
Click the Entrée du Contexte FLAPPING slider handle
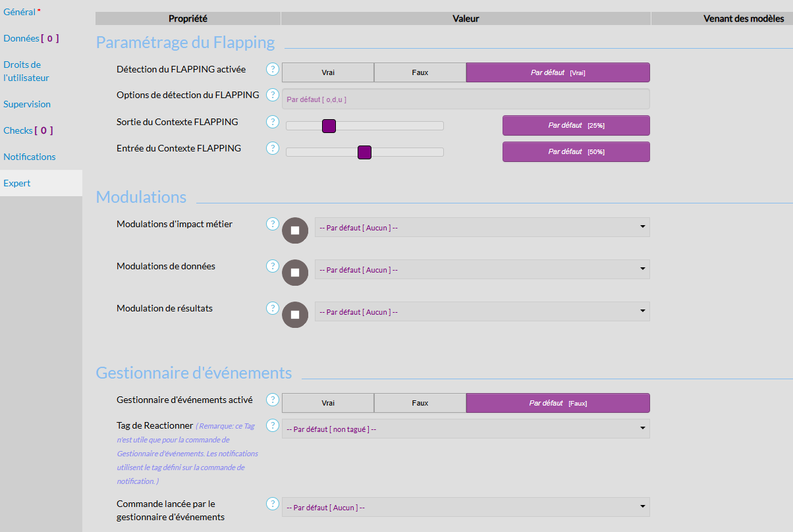tap(364, 153)
